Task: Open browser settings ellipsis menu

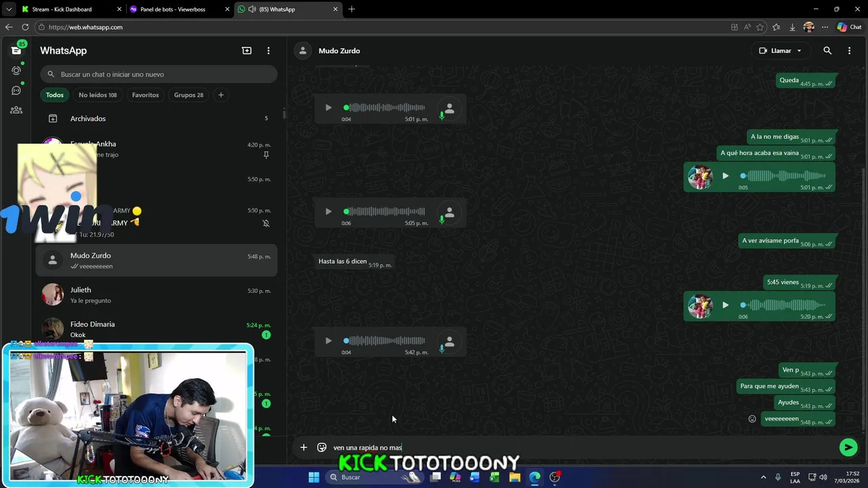Action: point(825,27)
